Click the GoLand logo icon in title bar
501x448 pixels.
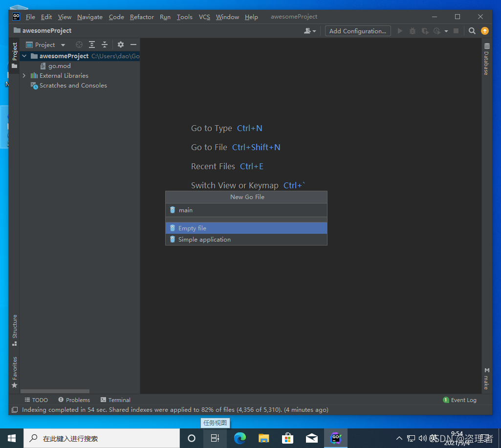16,17
